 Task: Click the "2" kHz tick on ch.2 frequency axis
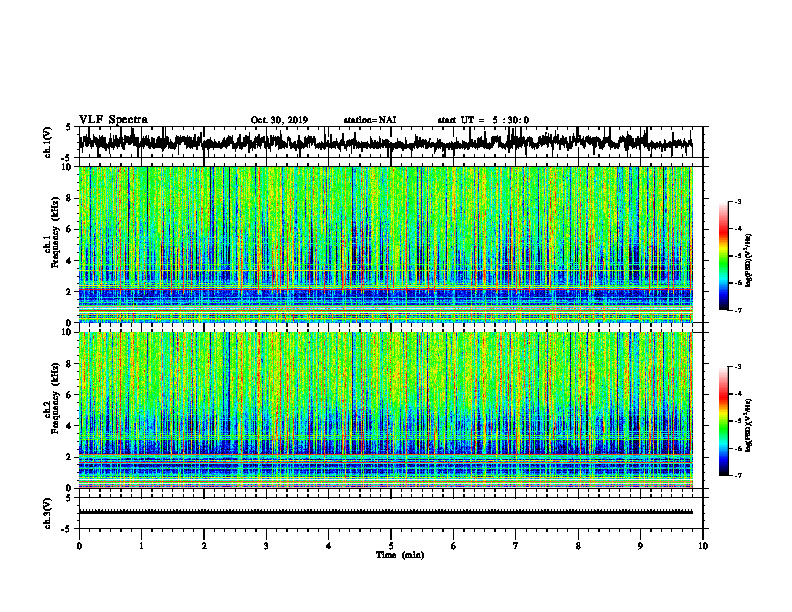[69, 457]
